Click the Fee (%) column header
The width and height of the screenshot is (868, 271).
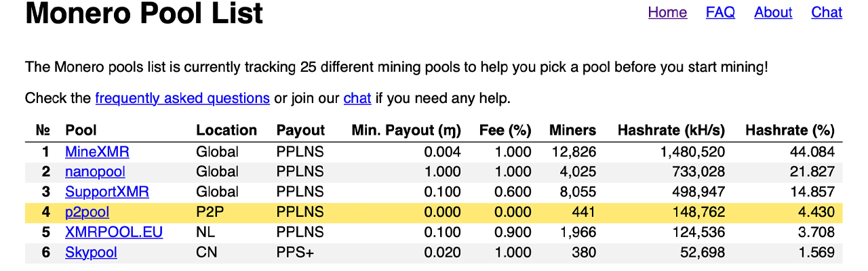[x=505, y=131]
